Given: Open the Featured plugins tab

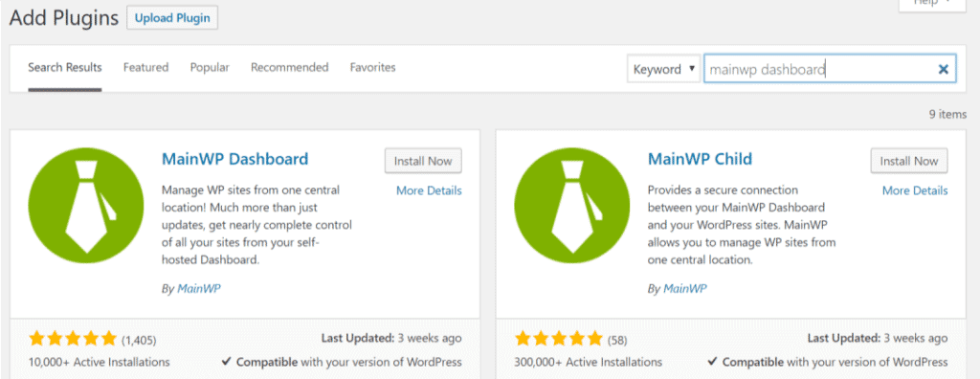Looking at the screenshot, I should (x=145, y=68).
